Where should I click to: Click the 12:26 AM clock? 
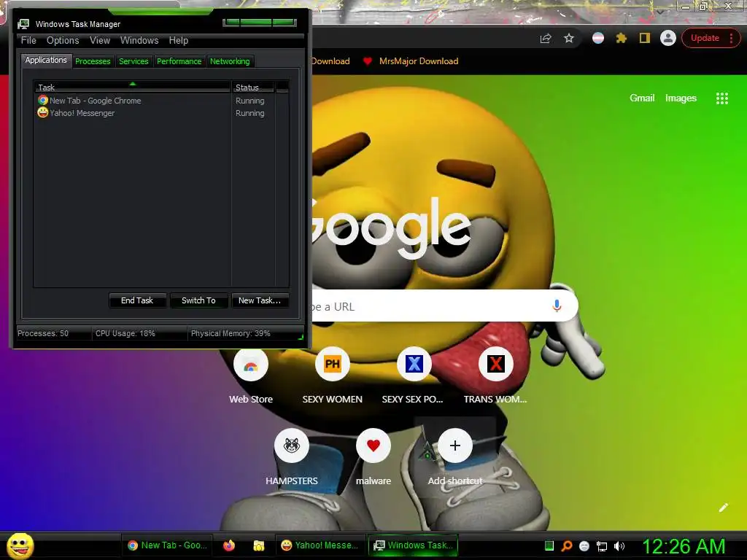pos(684,546)
